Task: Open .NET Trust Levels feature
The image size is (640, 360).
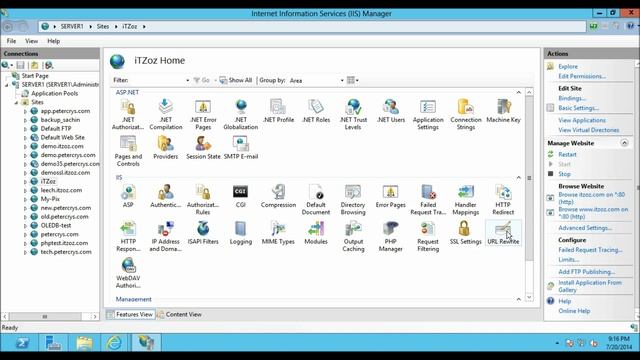Action: tap(353, 115)
